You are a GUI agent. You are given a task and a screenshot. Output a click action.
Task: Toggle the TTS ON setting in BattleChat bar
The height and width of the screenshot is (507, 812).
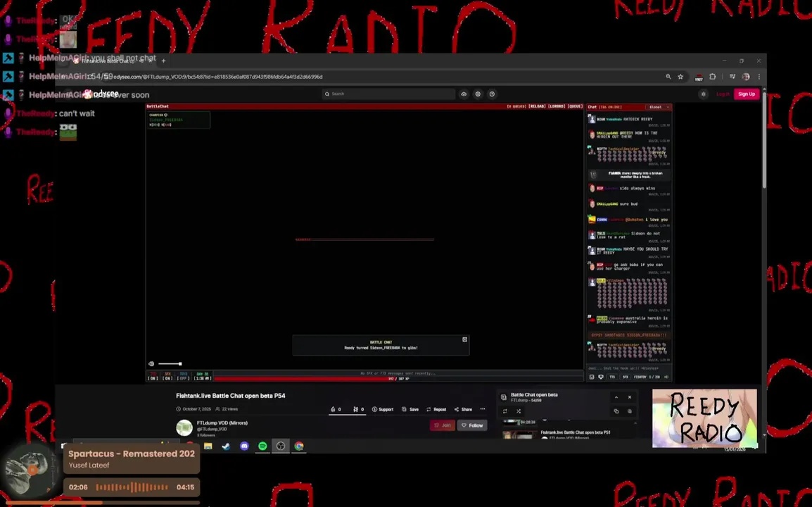click(x=153, y=376)
